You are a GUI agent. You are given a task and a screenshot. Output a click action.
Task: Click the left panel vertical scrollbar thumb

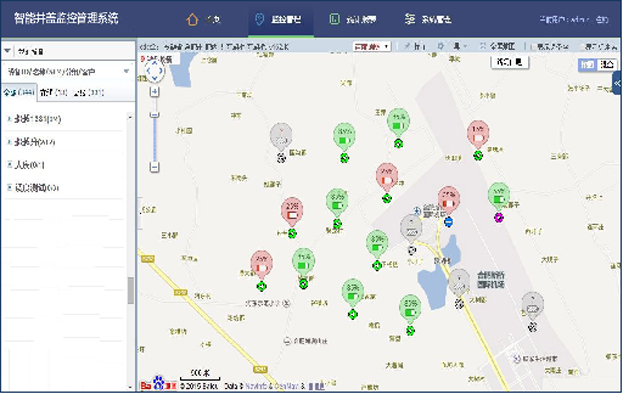[x=130, y=291]
